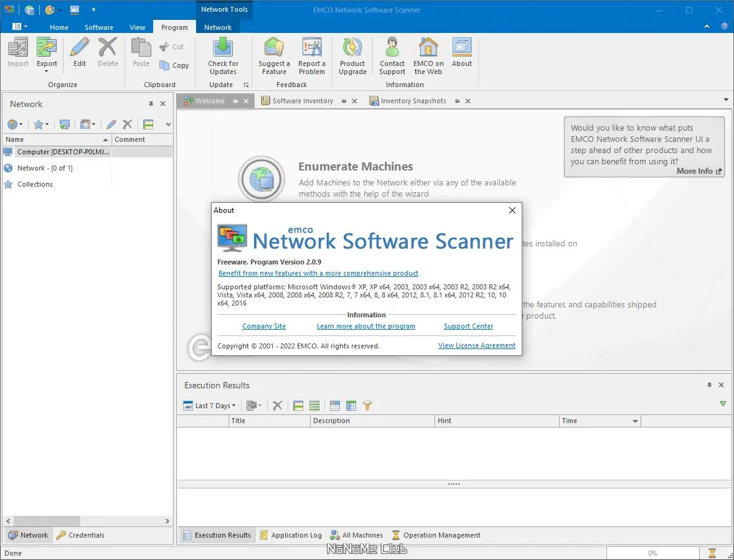Screen dimensions: 734x560
Task: Open the document tabs list dropdown arrow
Action: pyautogui.click(x=726, y=100)
